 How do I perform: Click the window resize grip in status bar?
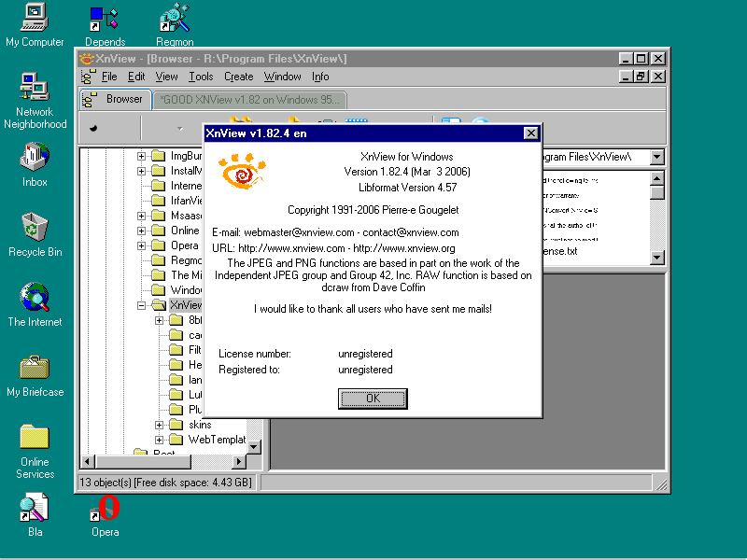[662, 484]
